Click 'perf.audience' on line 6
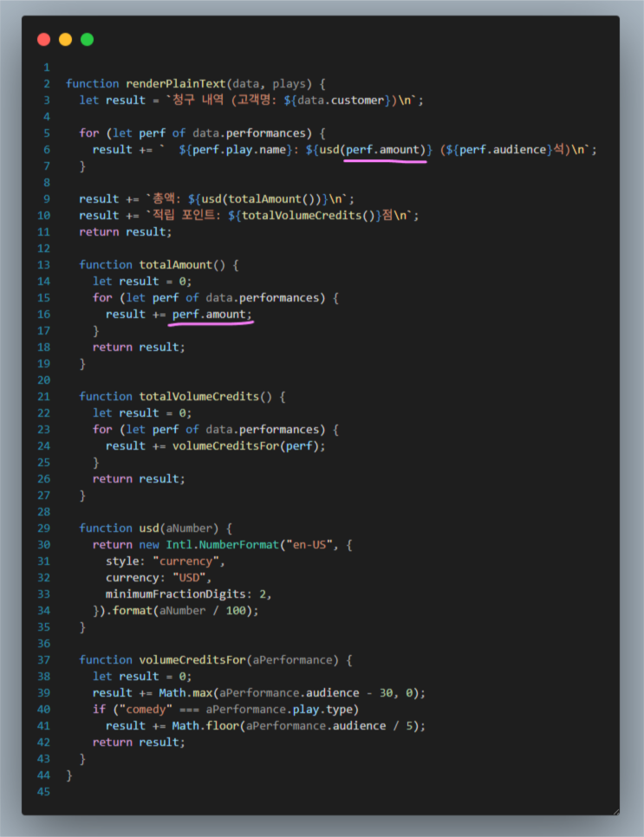This screenshot has height=837, width=644. coord(503,149)
